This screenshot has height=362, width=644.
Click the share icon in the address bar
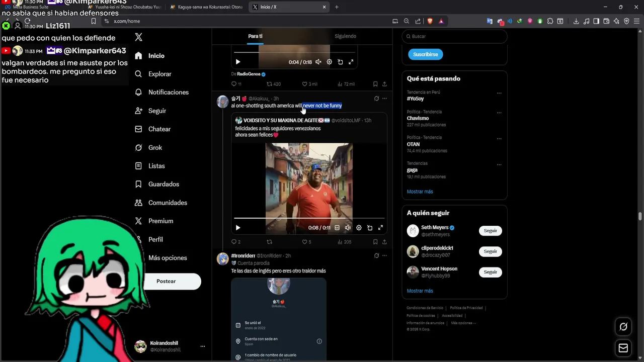(418, 21)
